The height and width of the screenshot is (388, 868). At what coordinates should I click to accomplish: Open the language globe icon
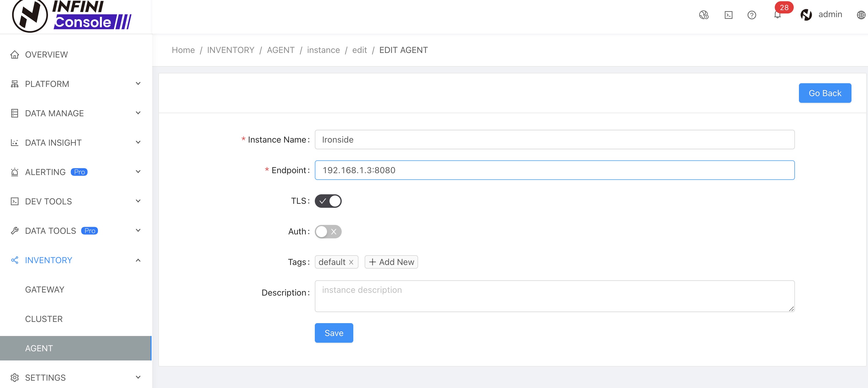tap(861, 15)
